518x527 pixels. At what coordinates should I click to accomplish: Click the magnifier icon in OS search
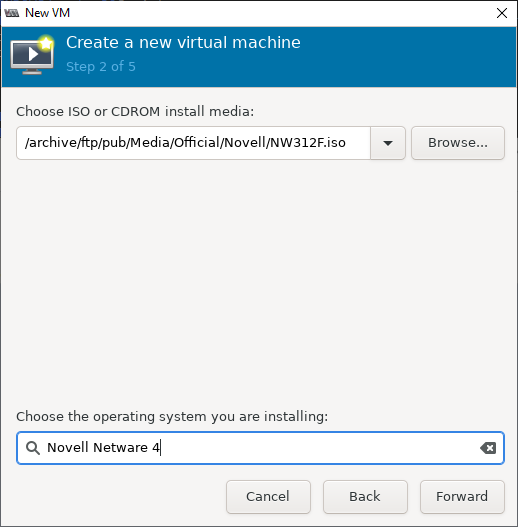click(33, 448)
